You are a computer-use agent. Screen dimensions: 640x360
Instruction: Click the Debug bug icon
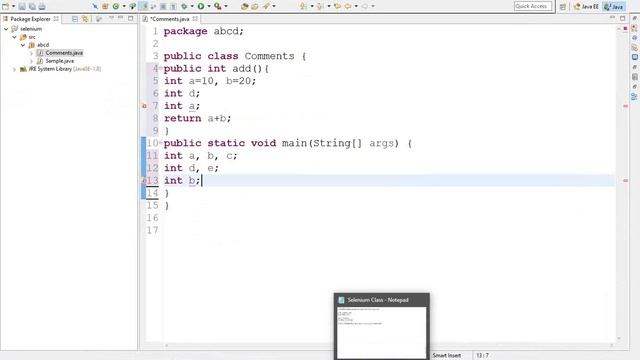[184, 6]
